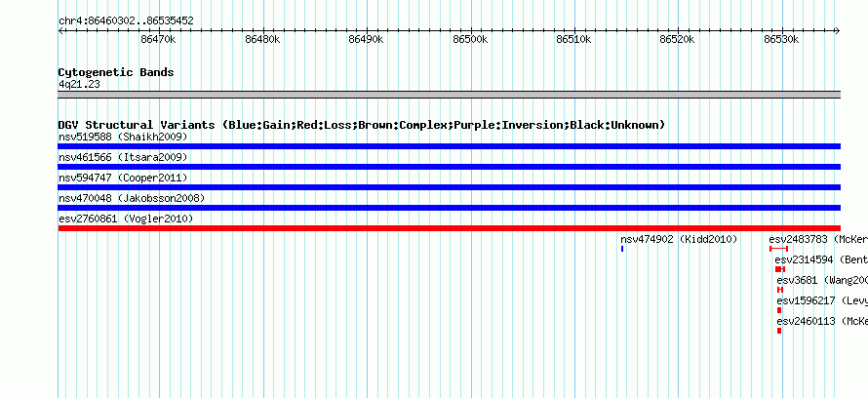
Task: Click the 86520k ruler tick label
Action: pos(678,40)
